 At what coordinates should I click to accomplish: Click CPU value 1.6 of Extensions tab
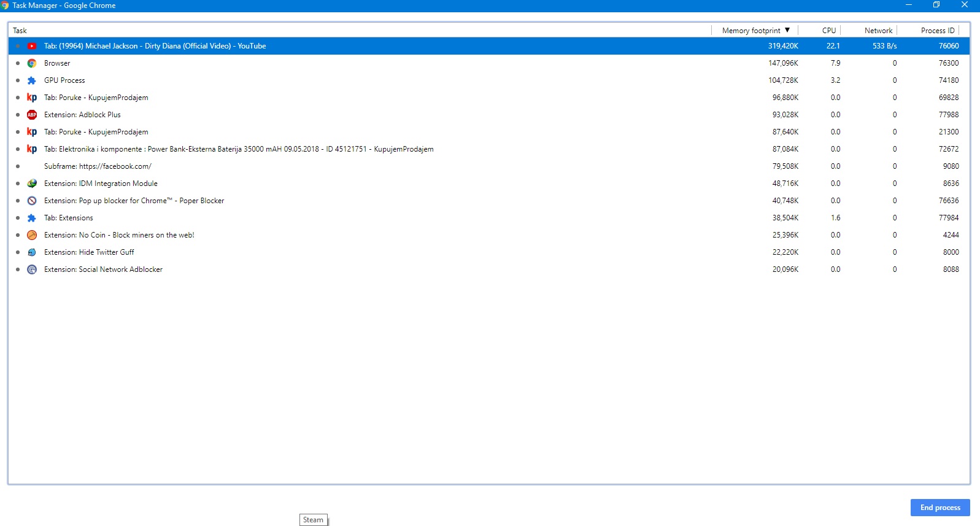(836, 218)
